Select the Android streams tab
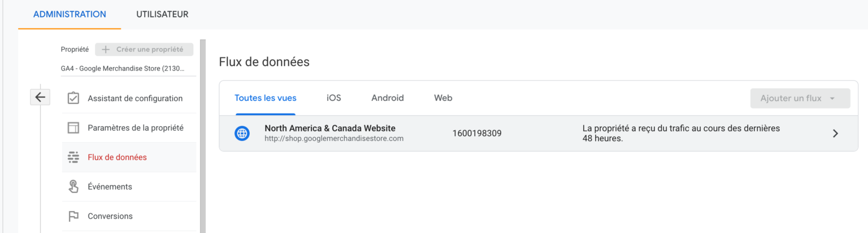The image size is (868, 233). 388,98
